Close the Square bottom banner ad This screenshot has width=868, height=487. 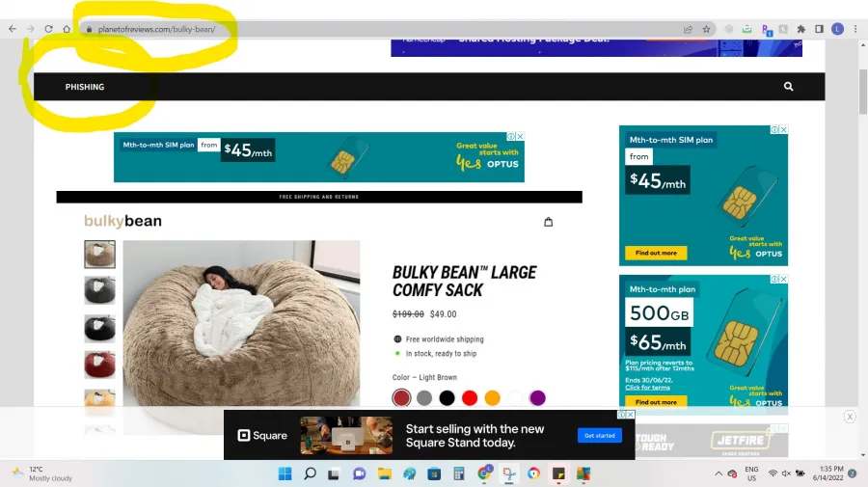(x=631, y=415)
